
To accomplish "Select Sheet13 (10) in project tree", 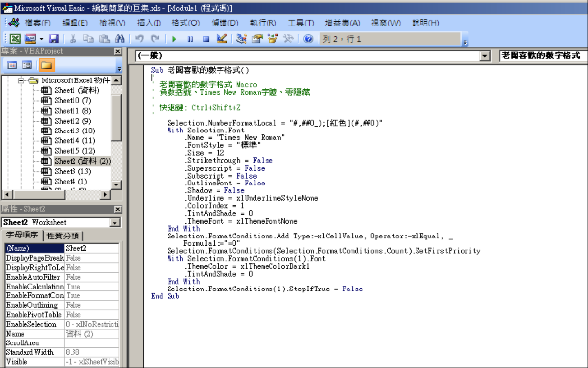I will [75, 131].
